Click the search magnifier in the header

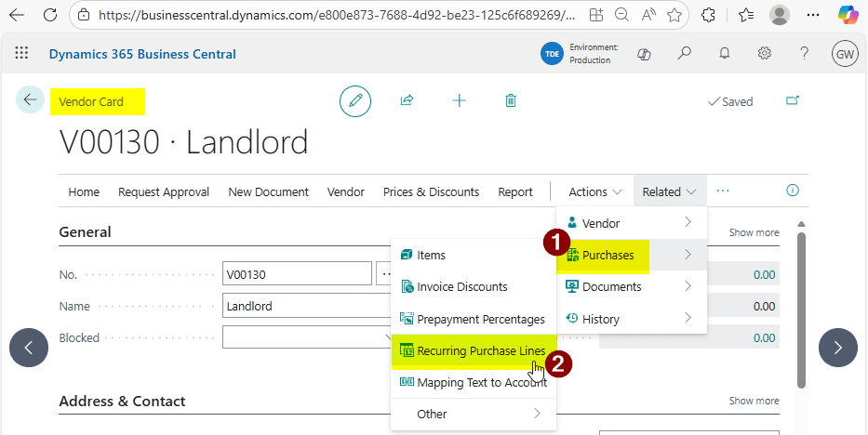[684, 54]
